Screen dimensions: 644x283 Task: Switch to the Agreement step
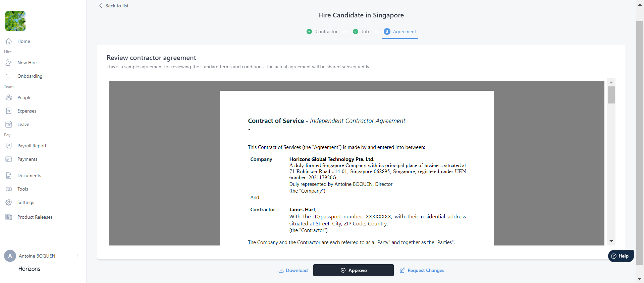(x=400, y=31)
